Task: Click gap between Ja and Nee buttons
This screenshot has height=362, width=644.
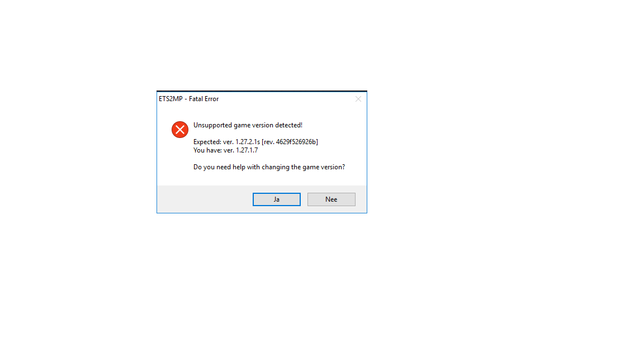Action: click(304, 199)
